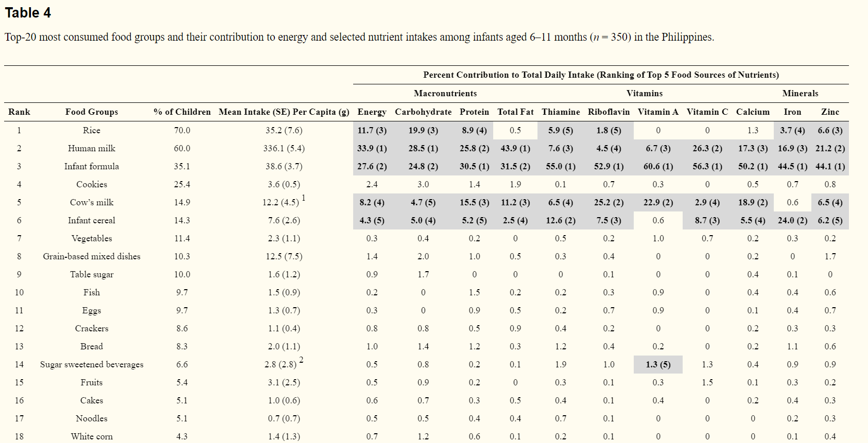Click footnote 2 beside beverages intake '2.8 (2.8)'
Viewport: 868px width, 443px height.
[x=301, y=360]
